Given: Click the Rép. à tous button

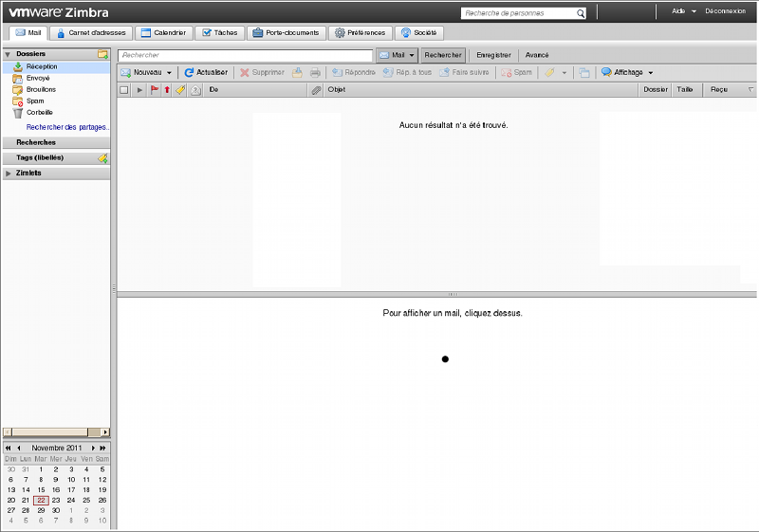Looking at the screenshot, I should point(407,72).
